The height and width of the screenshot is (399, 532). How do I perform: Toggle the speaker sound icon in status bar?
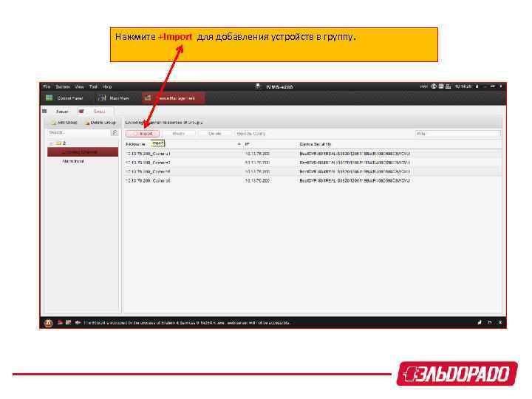(78, 323)
